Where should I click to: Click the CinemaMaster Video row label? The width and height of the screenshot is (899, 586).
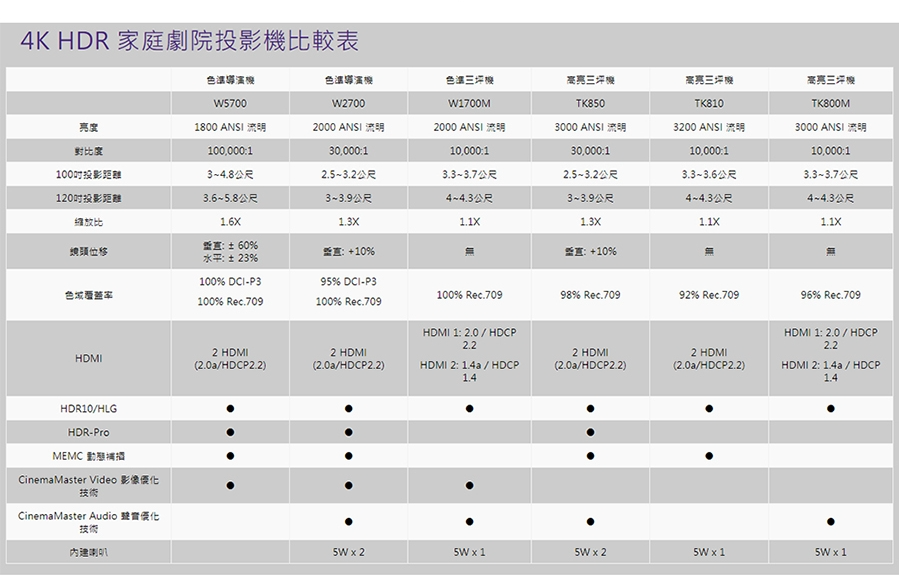[88, 486]
